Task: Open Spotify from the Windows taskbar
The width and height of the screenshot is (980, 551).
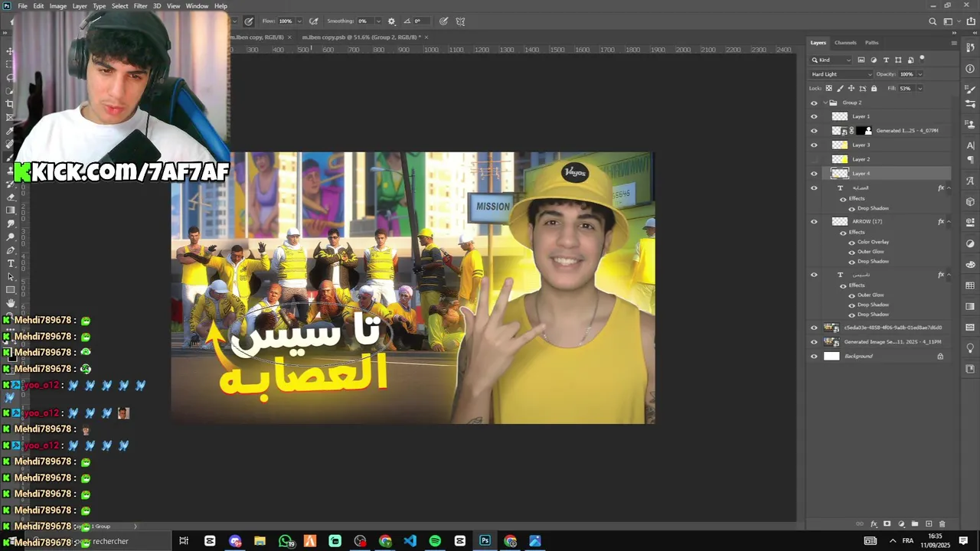Action: click(x=435, y=541)
